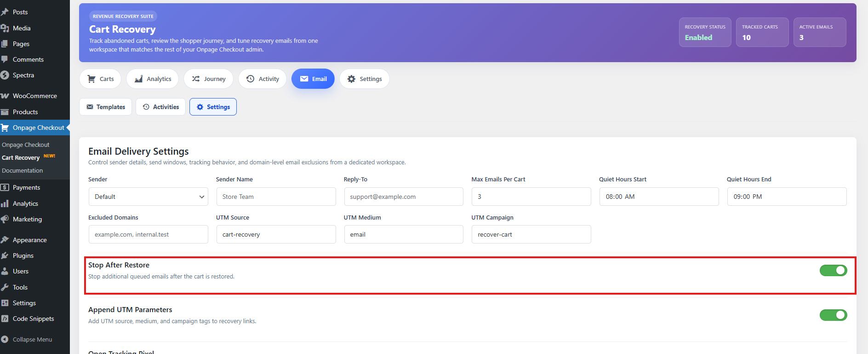The height and width of the screenshot is (354, 868).
Task: Click the Analytics bar chart sidebar icon
Action: click(x=5, y=203)
